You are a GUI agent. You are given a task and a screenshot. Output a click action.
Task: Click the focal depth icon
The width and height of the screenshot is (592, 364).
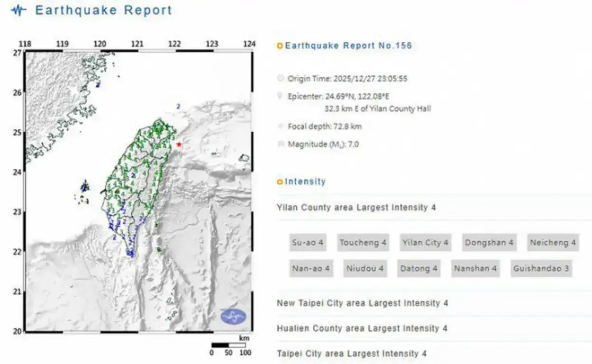(x=281, y=126)
